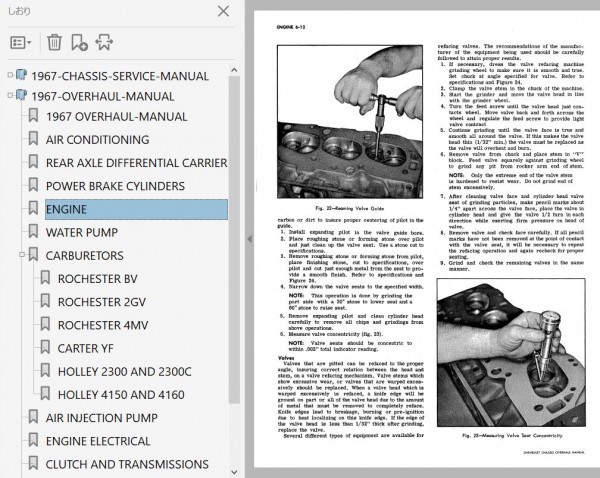Image resolution: width=600 pixels, height=478 pixels.
Task: Expand the 1967-CHASSIS-SERVICE-MANUAL node
Action: pos(10,75)
